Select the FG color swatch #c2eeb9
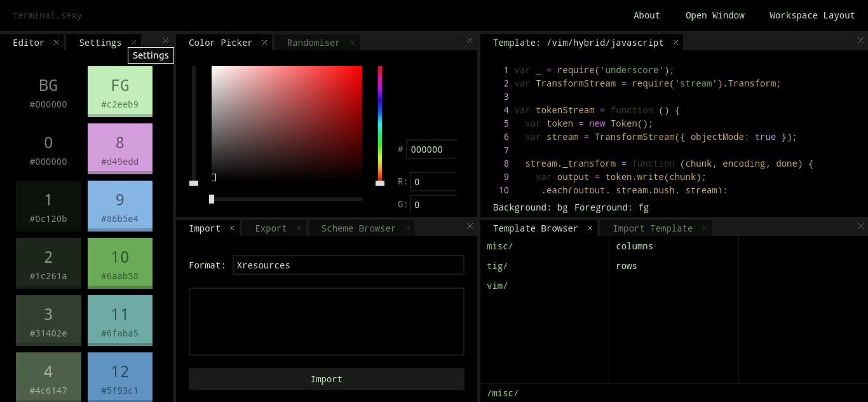The height and width of the screenshot is (402, 868). tap(120, 91)
